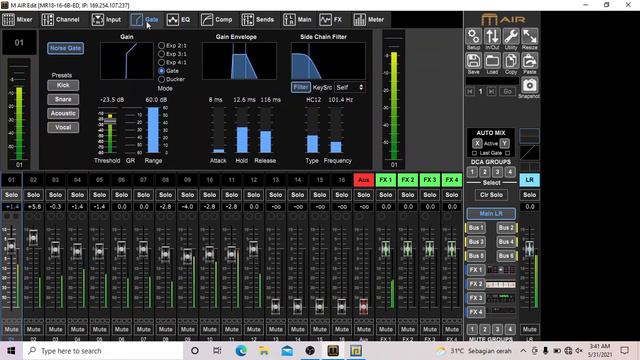
Task: Select the LR main channel label
Action: pos(529,180)
